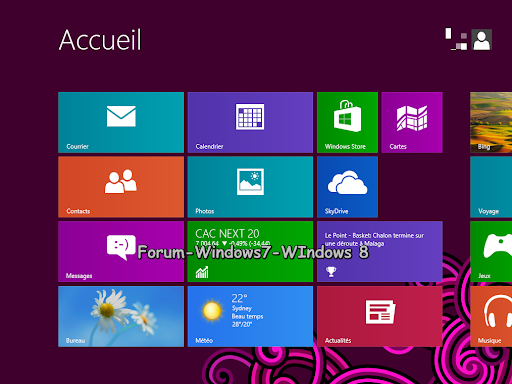This screenshot has width=512, height=384.
Task: Open the Musique headphones tile
Action: pyautogui.click(x=491, y=316)
